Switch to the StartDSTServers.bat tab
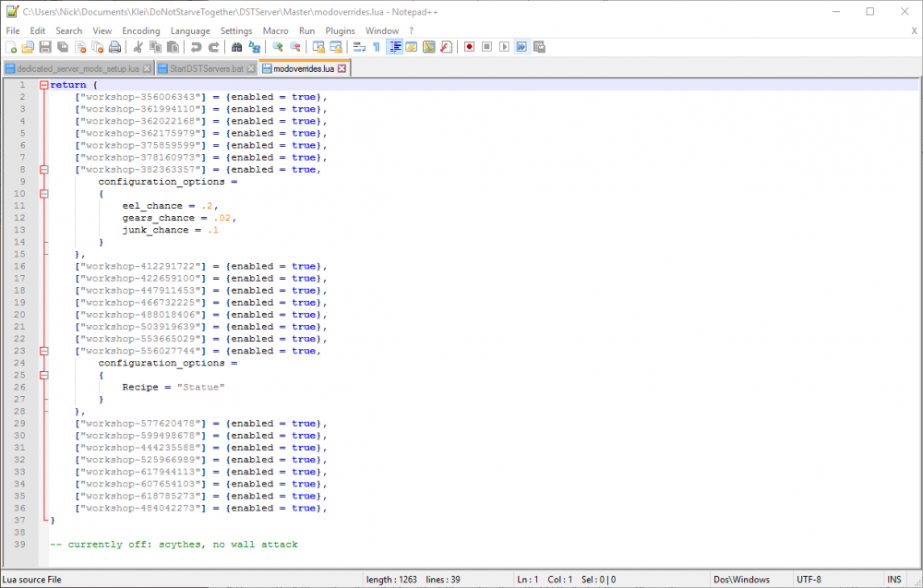This screenshot has height=588, width=923. [x=206, y=68]
